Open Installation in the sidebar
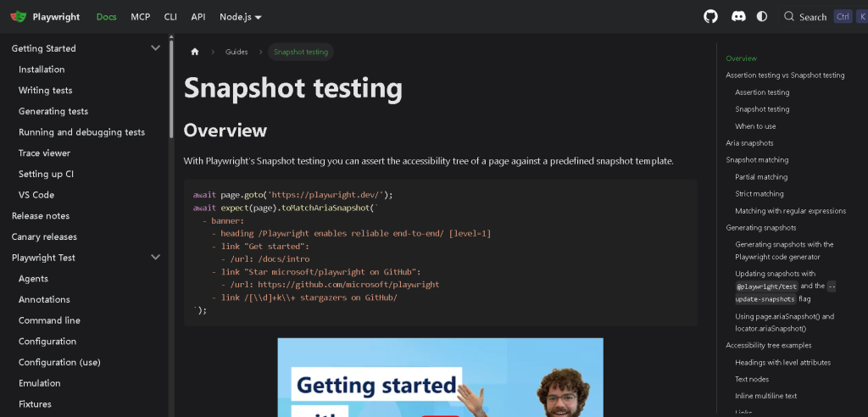The width and height of the screenshot is (868, 417). (x=42, y=69)
